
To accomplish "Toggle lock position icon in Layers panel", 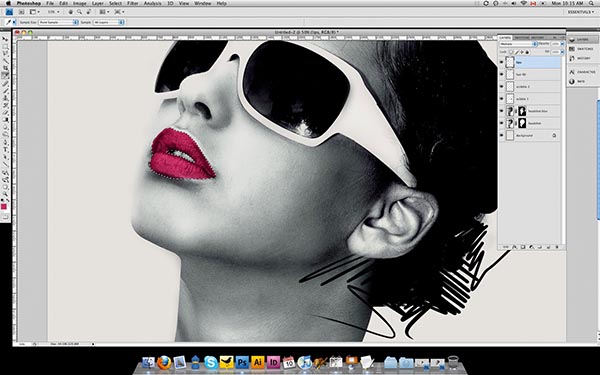I will click(522, 52).
